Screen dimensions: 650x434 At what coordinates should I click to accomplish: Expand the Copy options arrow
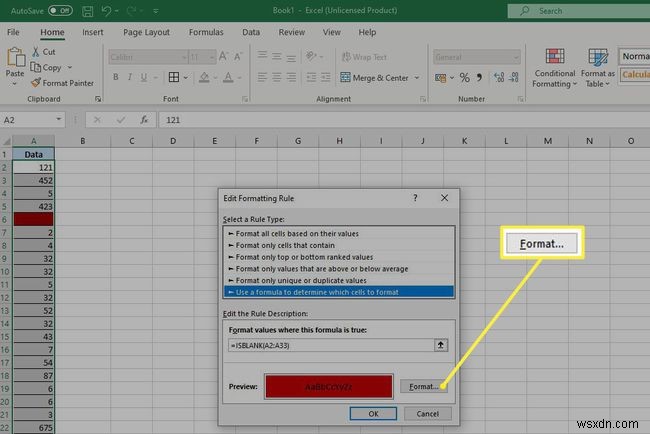point(70,67)
